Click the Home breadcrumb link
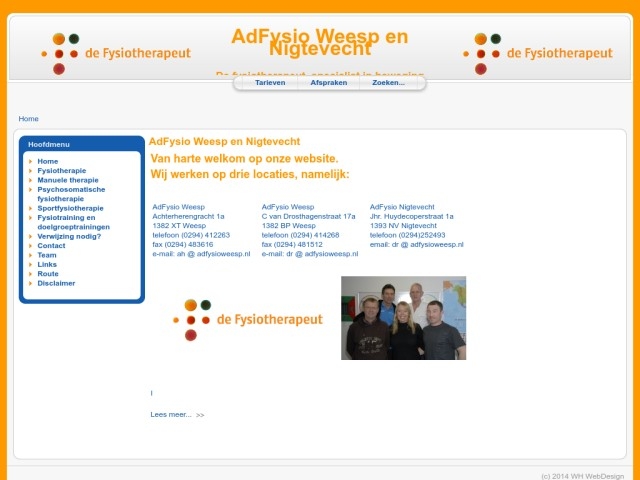Image resolution: width=640 pixels, height=480 pixels. pos(28,119)
